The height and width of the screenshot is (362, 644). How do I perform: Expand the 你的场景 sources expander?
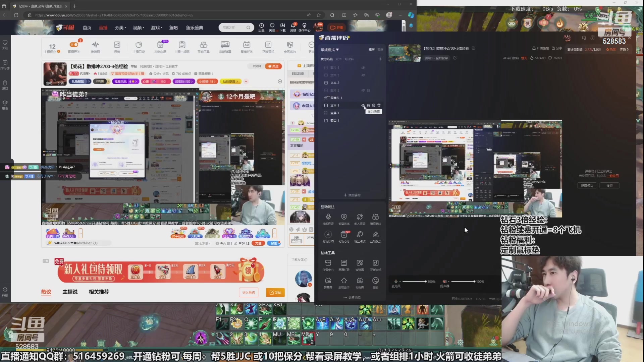point(326,59)
